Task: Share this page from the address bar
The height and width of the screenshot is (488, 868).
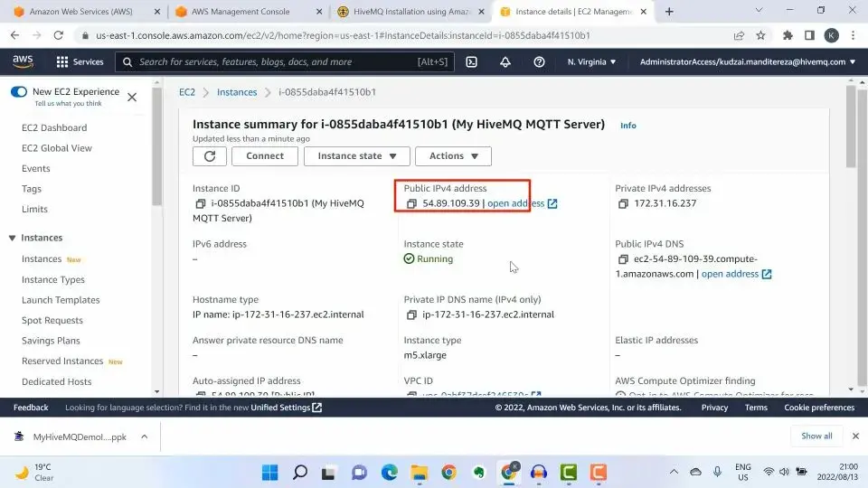Action: coord(739,35)
